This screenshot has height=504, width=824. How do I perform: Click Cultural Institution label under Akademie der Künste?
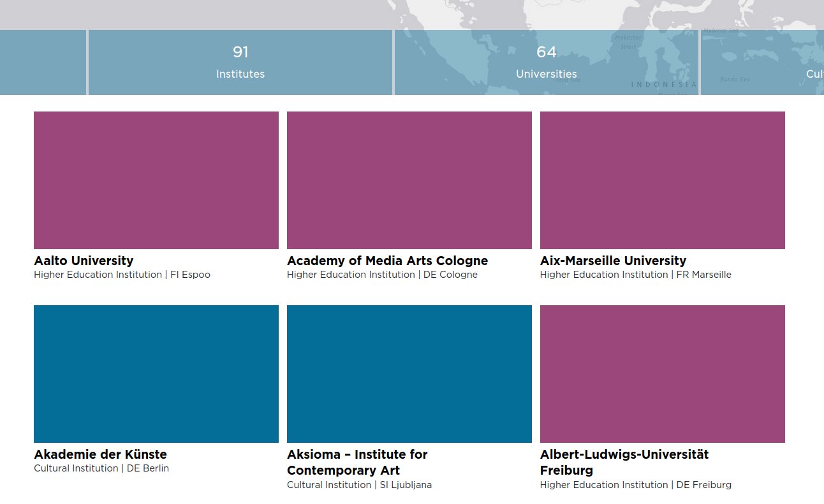coord(74,468)
